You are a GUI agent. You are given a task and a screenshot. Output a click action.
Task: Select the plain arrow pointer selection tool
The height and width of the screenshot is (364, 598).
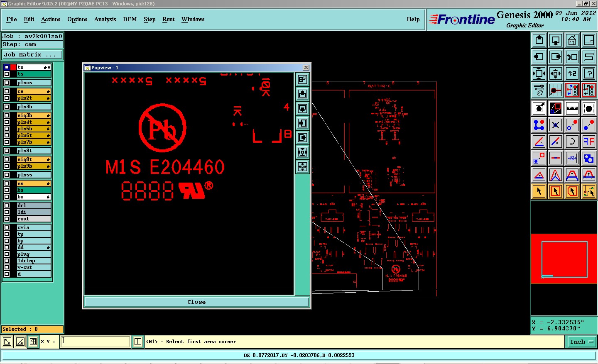pyautogui.click(x=539, y=191)
